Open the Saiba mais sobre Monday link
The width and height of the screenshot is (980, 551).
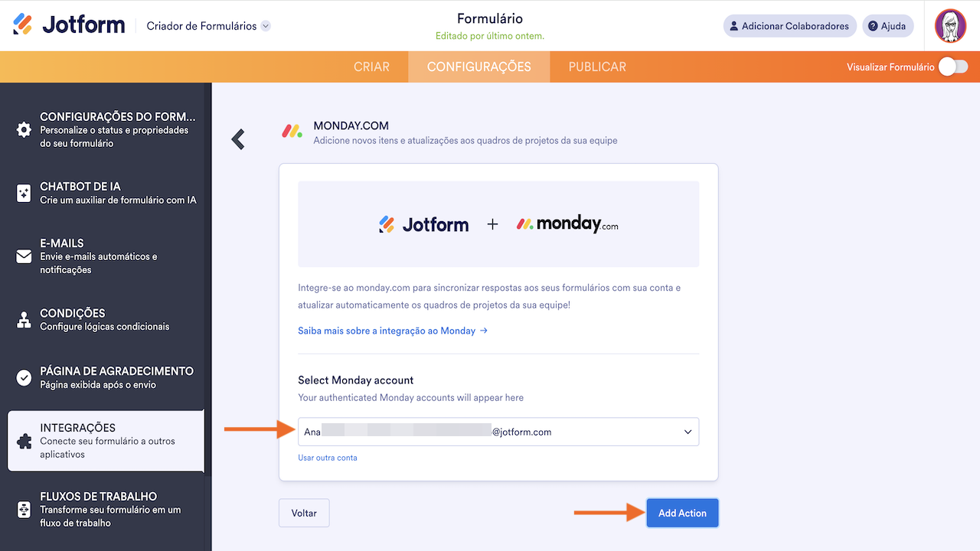[393, 331]
